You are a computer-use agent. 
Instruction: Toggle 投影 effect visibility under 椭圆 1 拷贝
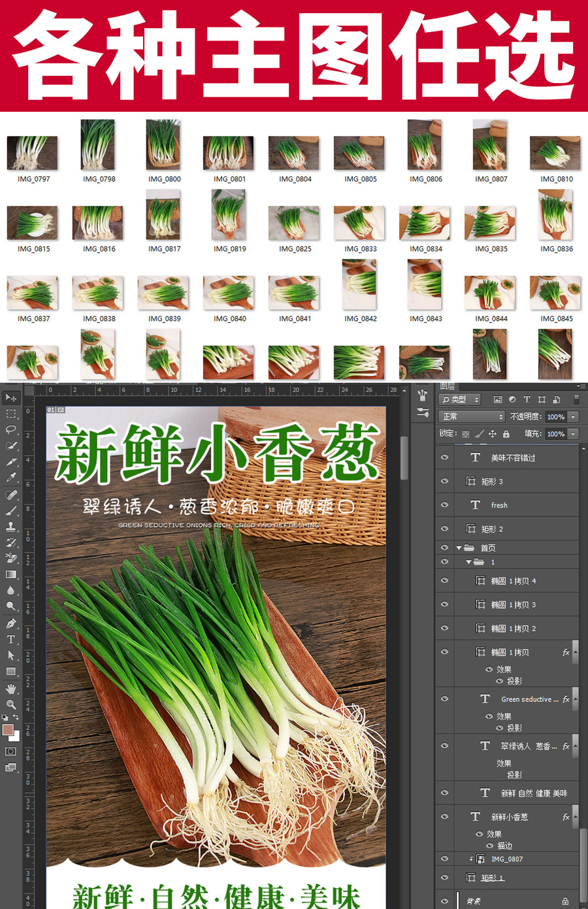point(500,681)
